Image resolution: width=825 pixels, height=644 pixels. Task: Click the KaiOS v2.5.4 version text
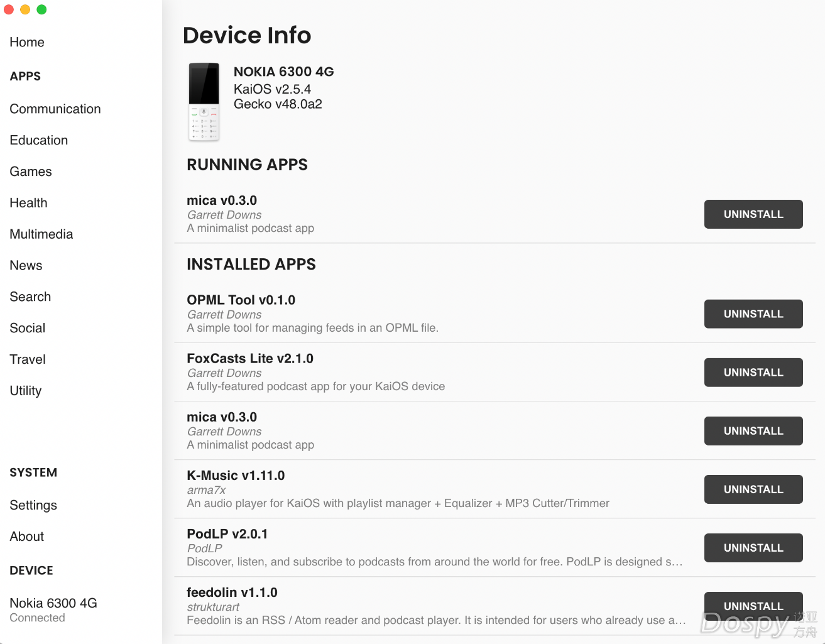[x=272, y=89]
